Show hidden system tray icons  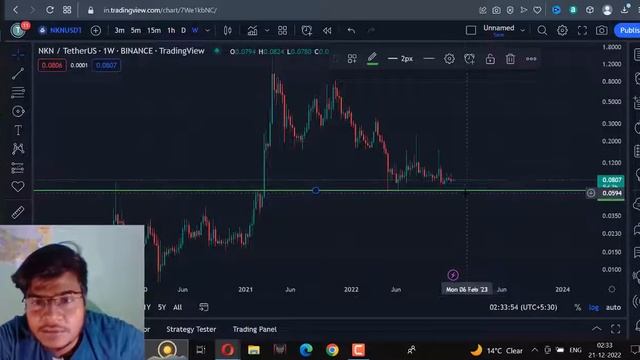tap(534, 350)
